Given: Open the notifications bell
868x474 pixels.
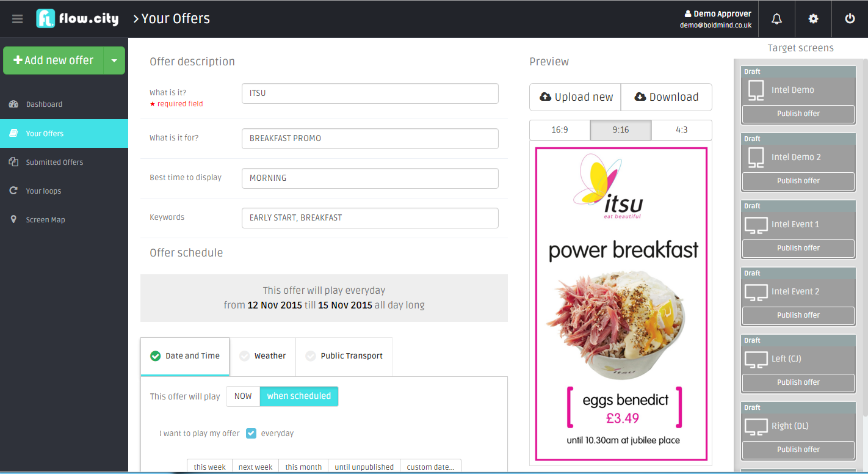Looking at the screenshot, I should click(776, 19).
